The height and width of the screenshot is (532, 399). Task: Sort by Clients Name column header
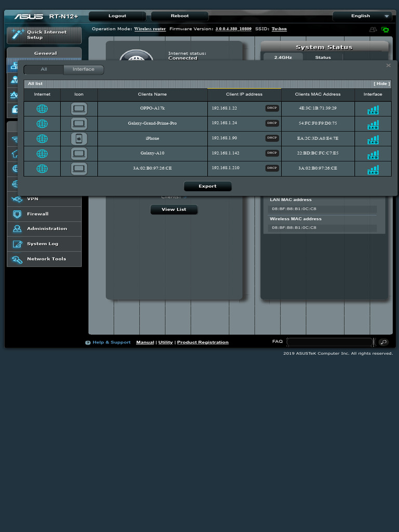(x=152, y=95)
